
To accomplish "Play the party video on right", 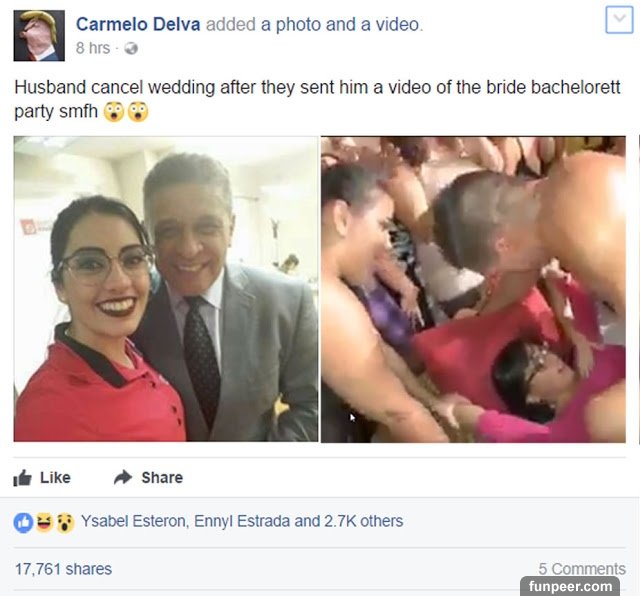I will point(473,289).
